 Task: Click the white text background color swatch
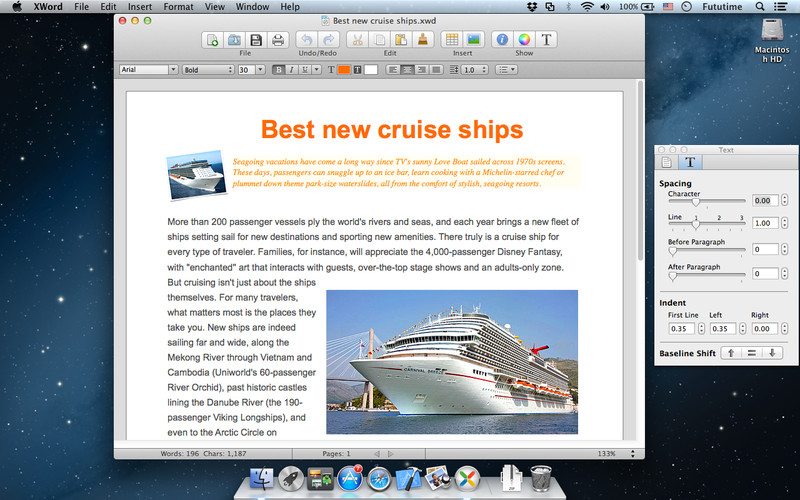click(x=371, y=70)
